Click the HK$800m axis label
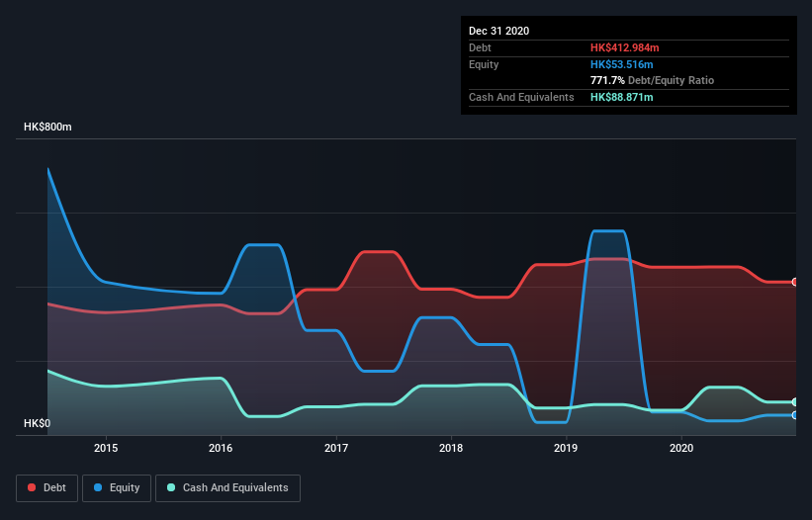The height and width of the screenshot is (520, 812). pyautogui.click(x=47, y=127)
